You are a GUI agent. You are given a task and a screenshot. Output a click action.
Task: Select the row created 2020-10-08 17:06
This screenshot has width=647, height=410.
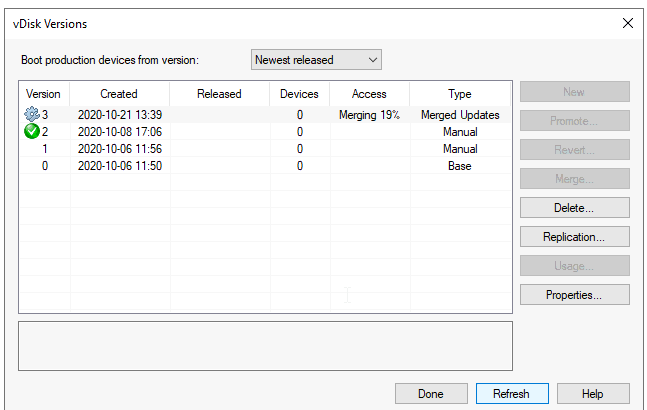coord(265,132)
